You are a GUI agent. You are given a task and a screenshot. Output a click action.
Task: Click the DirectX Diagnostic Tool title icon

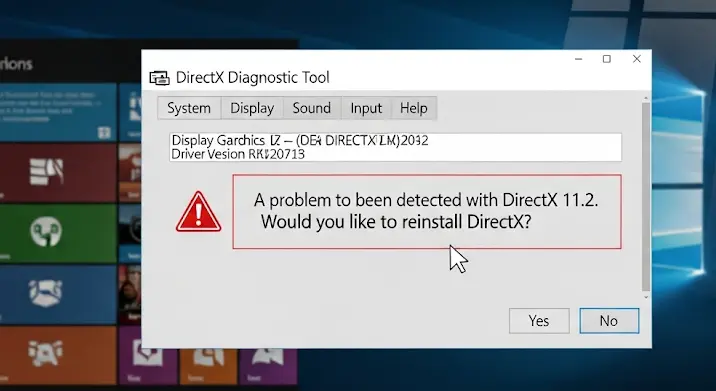click(x=159, y=78)
